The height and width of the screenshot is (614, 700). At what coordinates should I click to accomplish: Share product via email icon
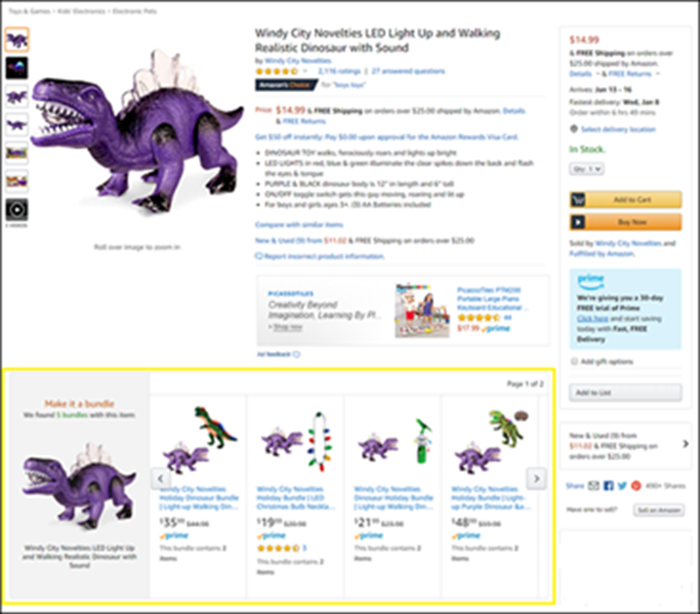(x=593, y=485)
